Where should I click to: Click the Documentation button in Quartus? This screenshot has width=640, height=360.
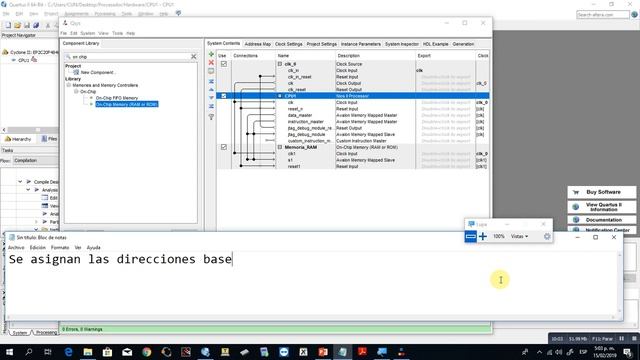tap(602, 220)
